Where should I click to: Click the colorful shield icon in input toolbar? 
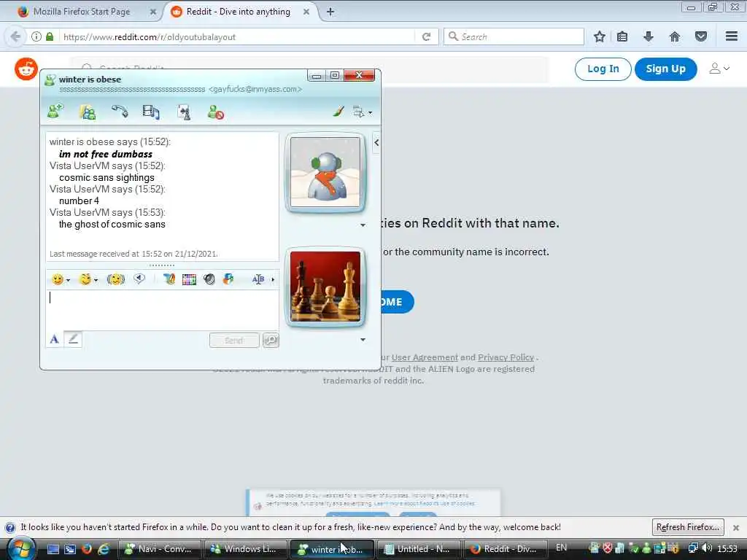click(x=228, y=279)
